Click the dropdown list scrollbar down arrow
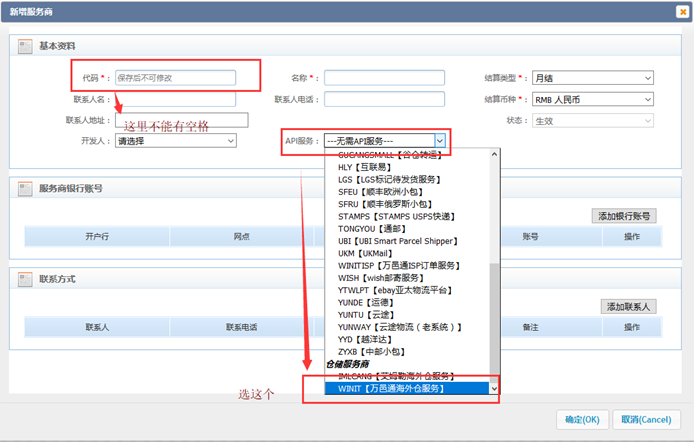 point(493,388)
